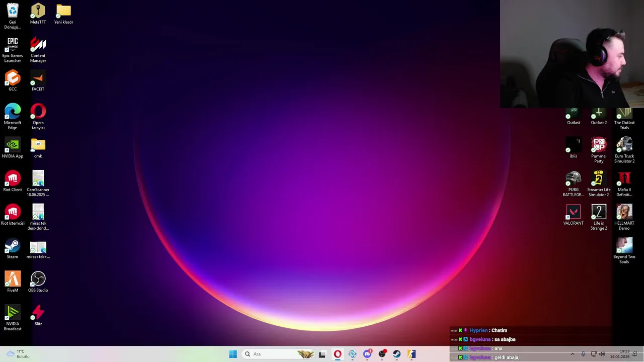Select the OBS Studio desktop icon

(x=38, y=282)
